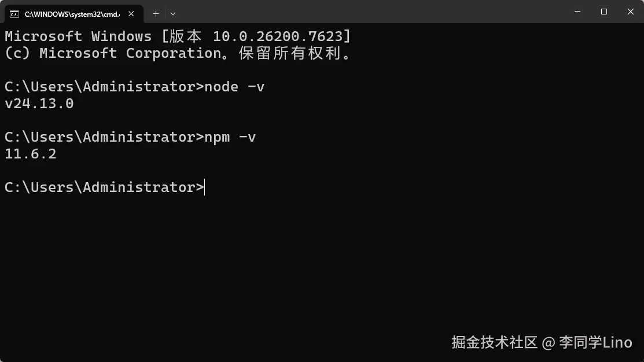Click the 11.6.2 version output
Image resolution: width=644 pixels, height=362 pixels.
[x=31, y=154]
